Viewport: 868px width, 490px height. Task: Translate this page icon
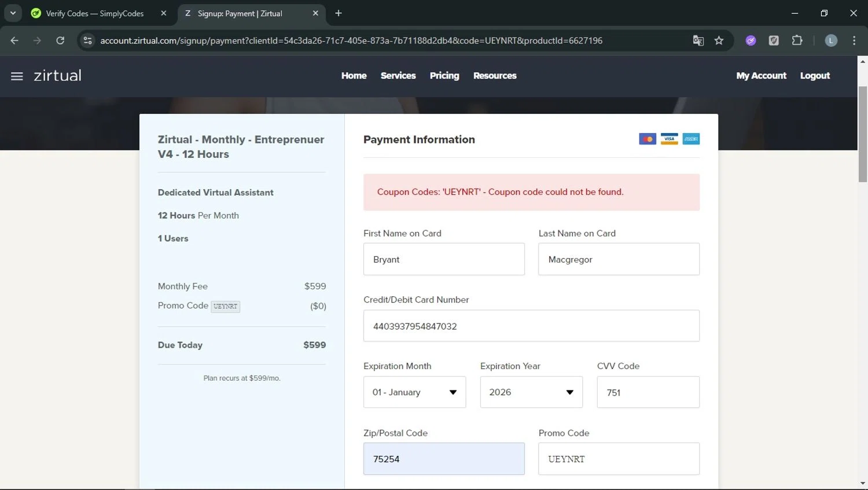(x=698, y=40)
